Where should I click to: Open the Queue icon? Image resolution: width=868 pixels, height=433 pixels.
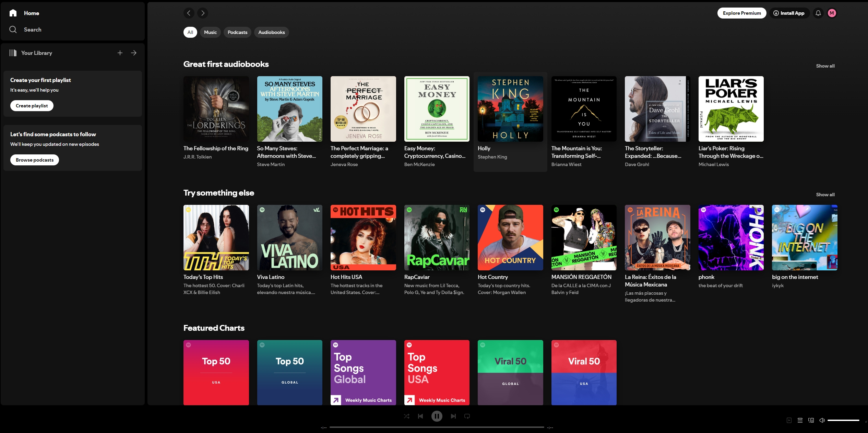800,420
